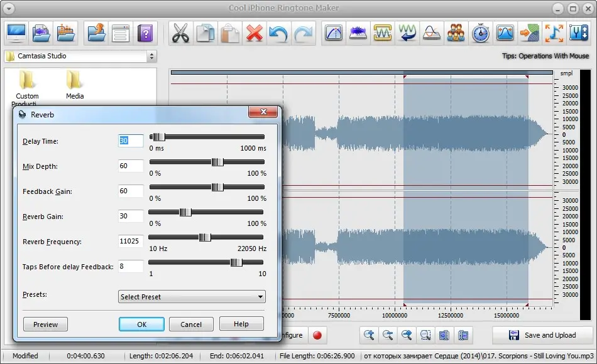
Task: Cancel the Reverb dialog
Action: pyautogui.click(x=191, y=324)
